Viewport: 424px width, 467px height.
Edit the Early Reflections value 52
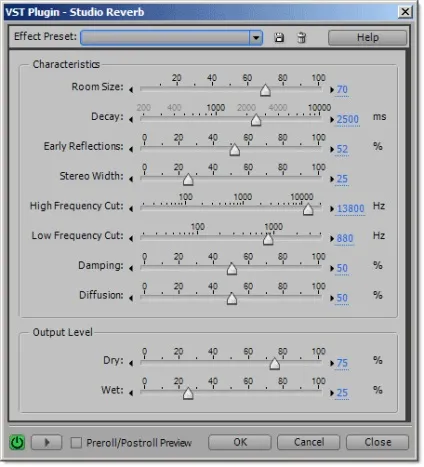coord(342,149)
